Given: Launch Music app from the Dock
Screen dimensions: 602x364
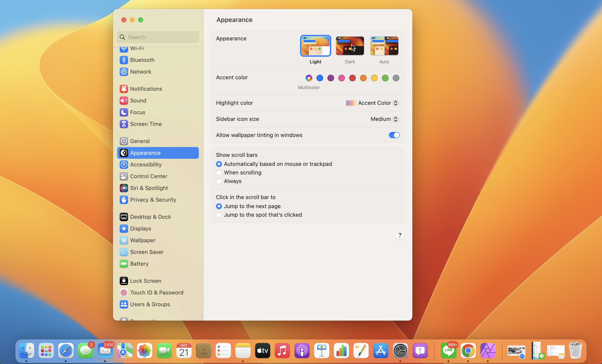Looking at the screenshot, I should [x=282, y=351].
